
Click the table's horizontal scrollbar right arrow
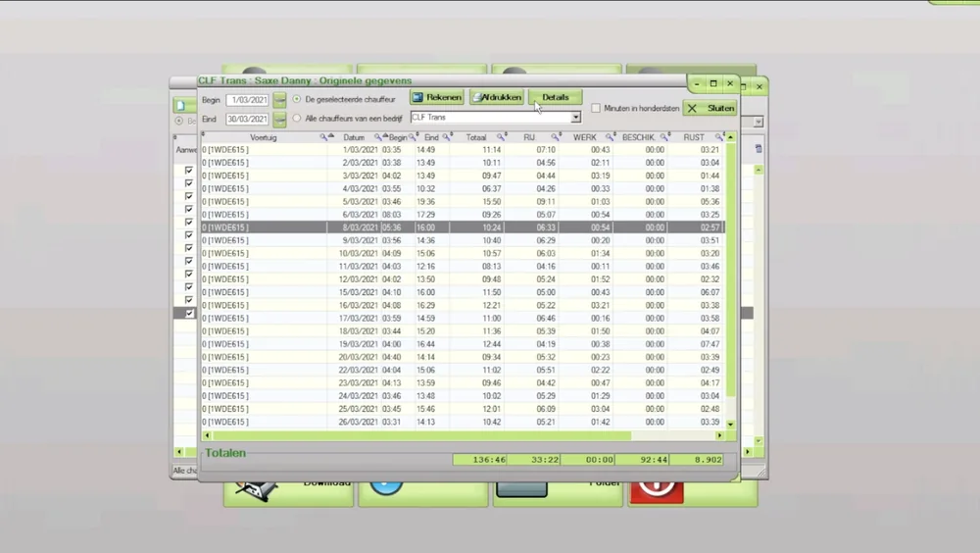point(719,435)
